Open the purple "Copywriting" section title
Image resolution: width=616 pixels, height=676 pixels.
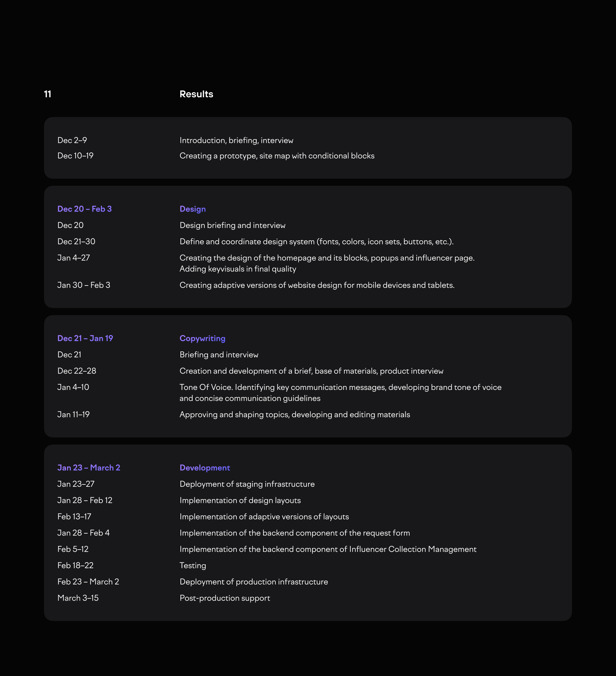[x=202, y=338]
